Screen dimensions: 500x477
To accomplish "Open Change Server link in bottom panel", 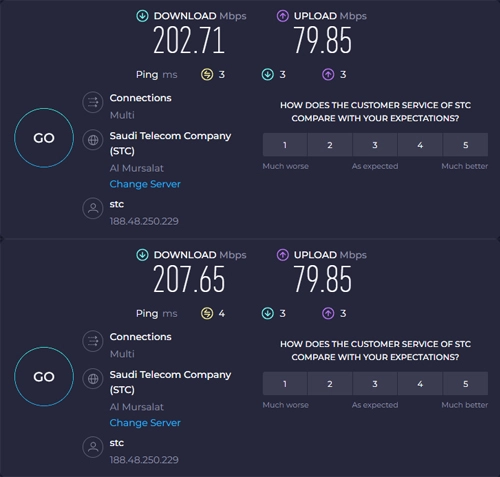I will click(145, 423).
